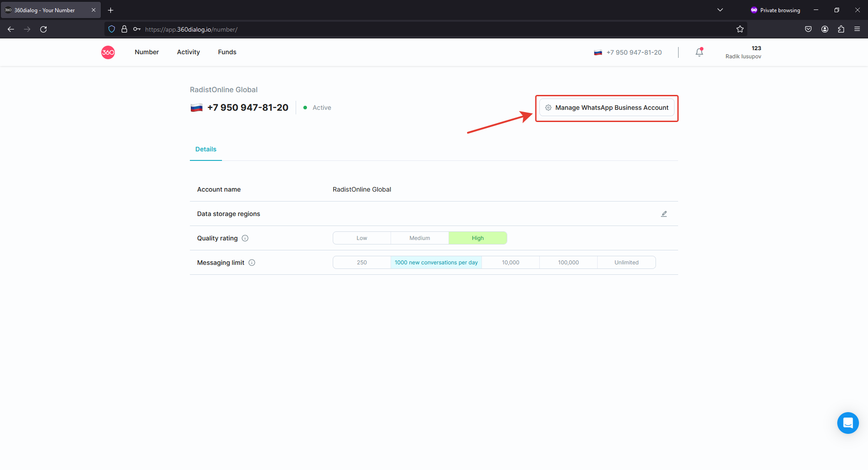Click the URL address bar field
Screen dimensions: 868x470
[425, 29]
